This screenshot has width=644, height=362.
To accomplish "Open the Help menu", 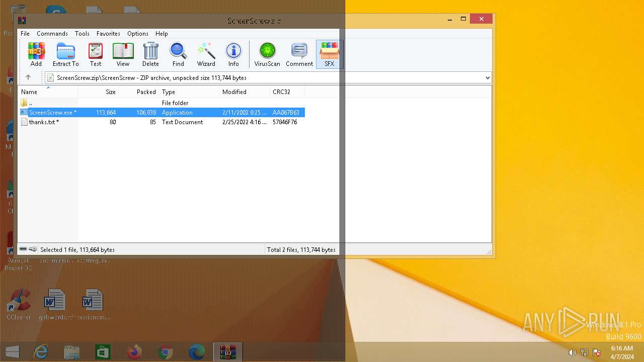I will [x=162, y=34].
